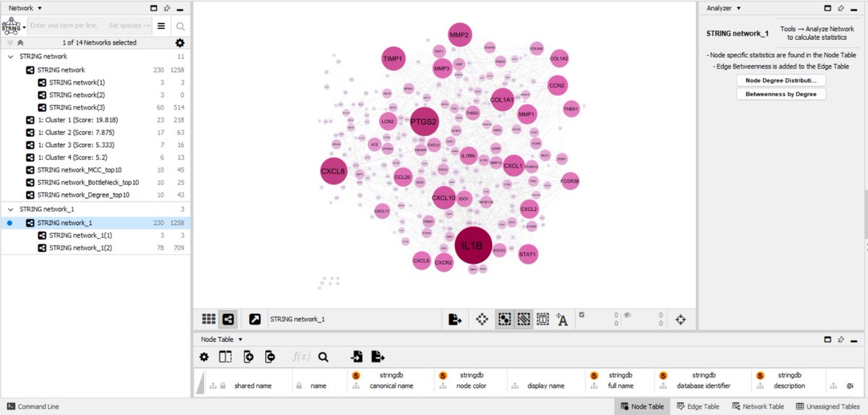Select STRING network_Degree_top10

coord(95,195)
